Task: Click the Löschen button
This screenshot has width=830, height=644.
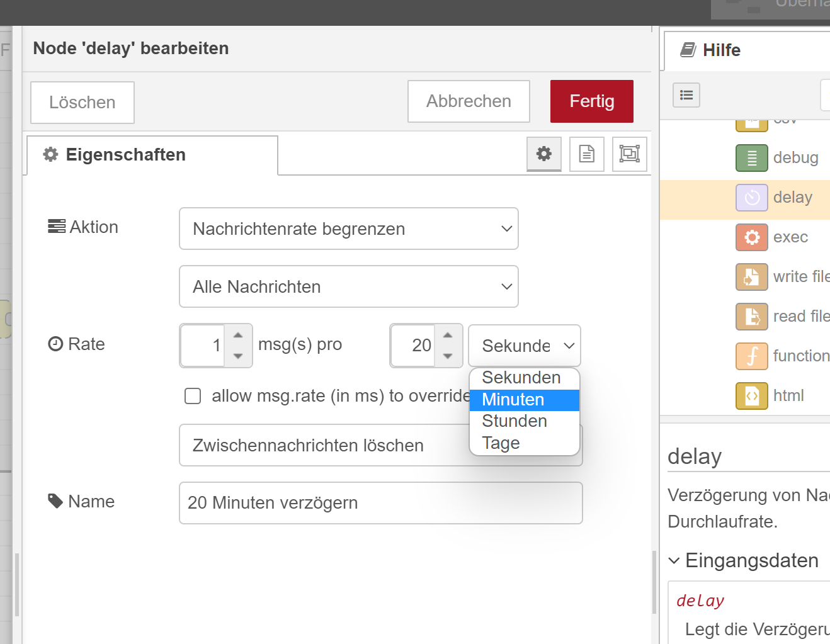Action: tap(82, 103)
